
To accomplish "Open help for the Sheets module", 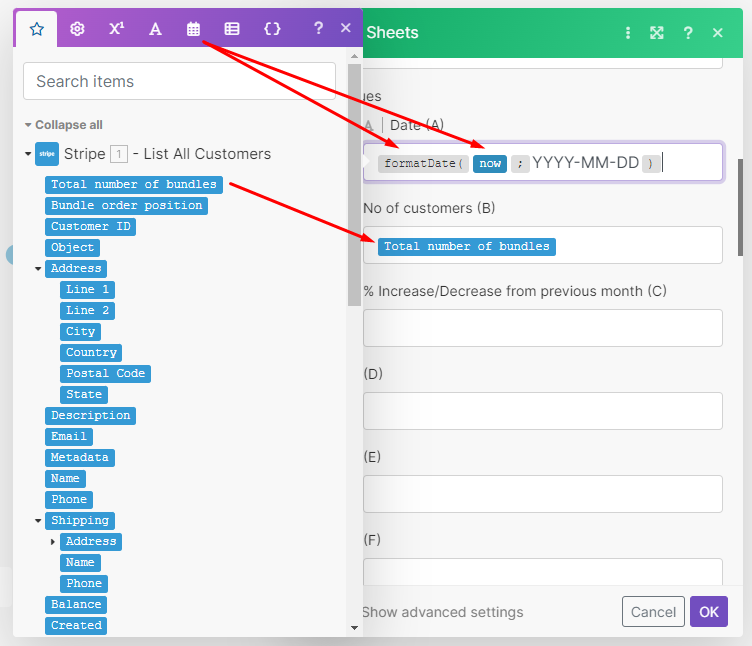I will tap(688, 33).
